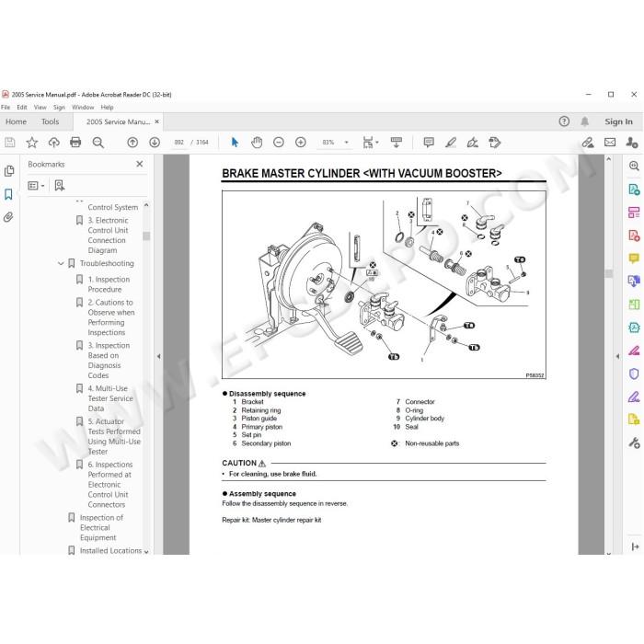Click the cloud upload icon
The height and width of the screenshot is (644, 644).
tap(53, 143)
